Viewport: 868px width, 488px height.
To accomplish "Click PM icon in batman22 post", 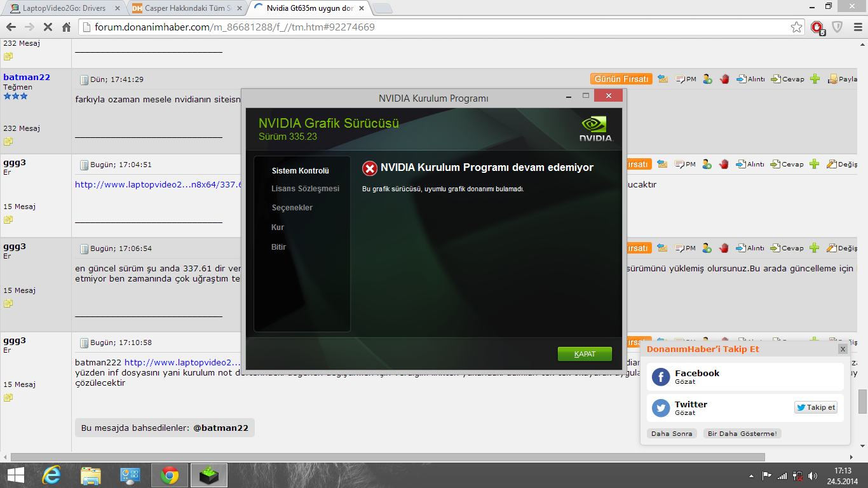I will (x=686, y=79).
